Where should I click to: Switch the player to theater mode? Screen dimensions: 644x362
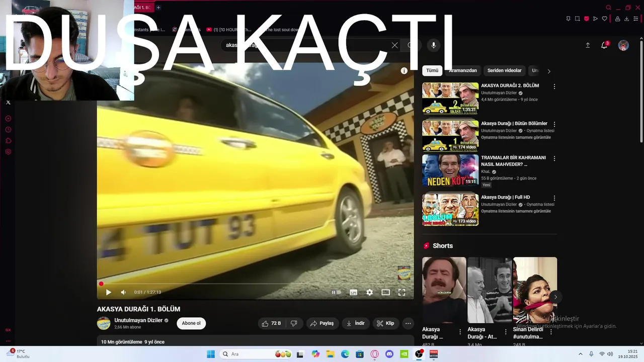[386, 292]
